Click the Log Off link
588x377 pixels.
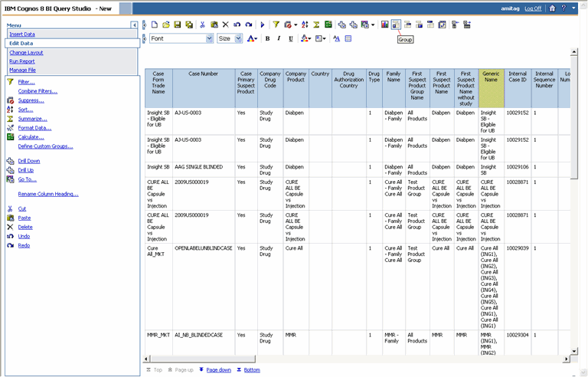tap(532, 8)
